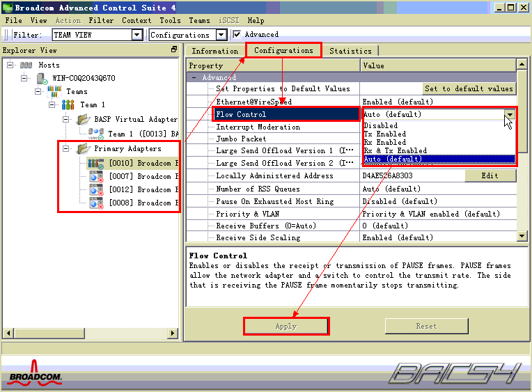Click Explorer View horizontal scrollbar thumb
Viewport: 532px width, 392px height.
click(x=49, y=333)
